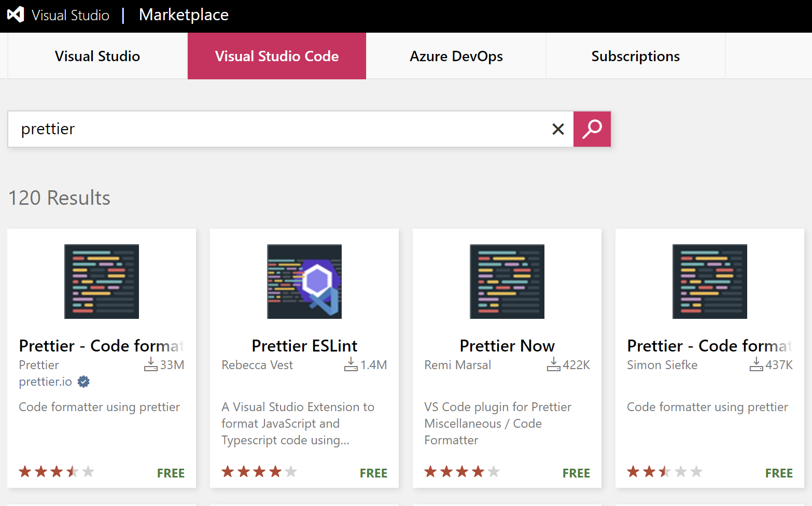This screenshot has width=812, height=506.
Task: Open Prettier extension icon by Prettier publisher
Action: click(x=102, y=282)
